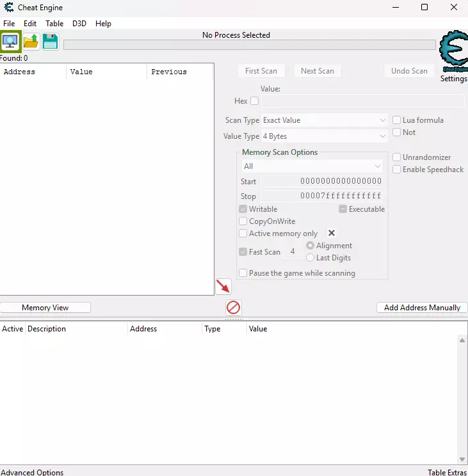Image resolution: width=468 pixels, height=476 pixels.
Task: Select the Alignment radio button
Action: coord(310,246)
